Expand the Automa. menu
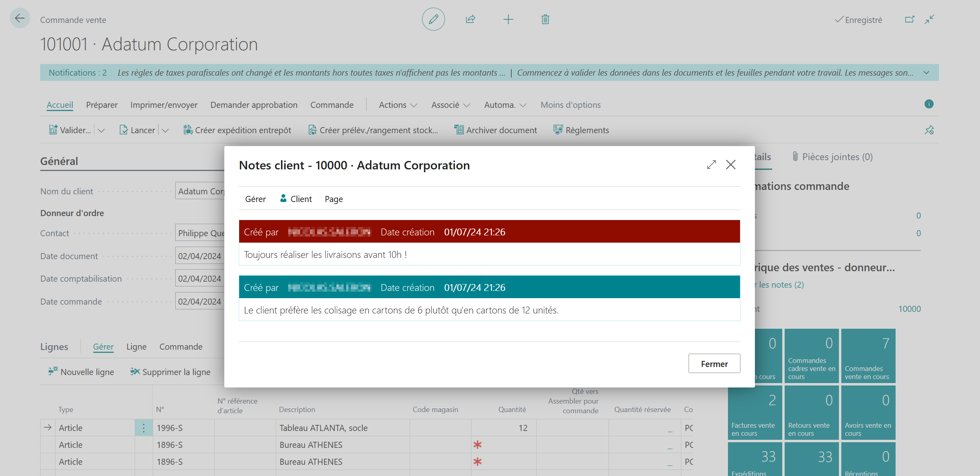Image resolution: width=980 pixels, height=476 pixels. pyautogui.click(x=505, y=105)
